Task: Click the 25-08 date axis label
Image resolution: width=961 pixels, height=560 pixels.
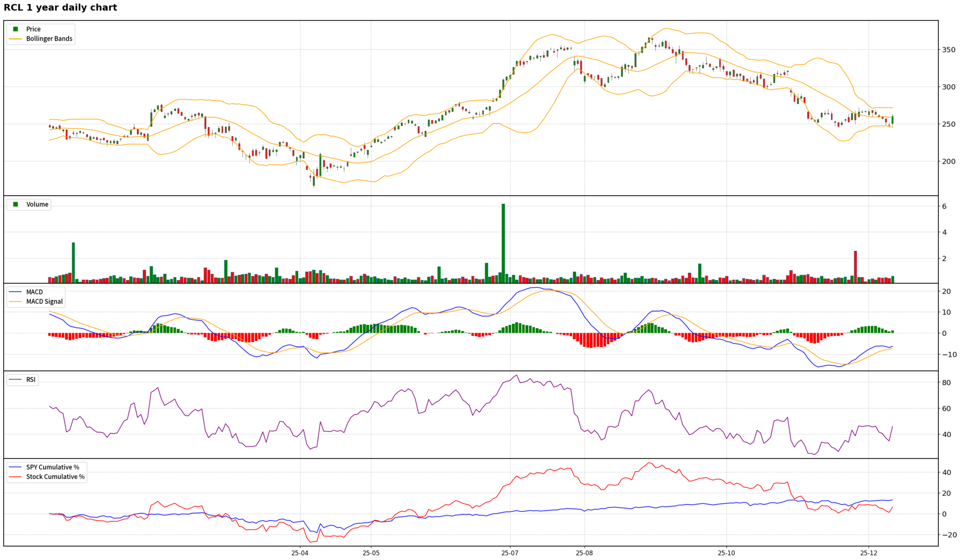Action: (584, 553)
